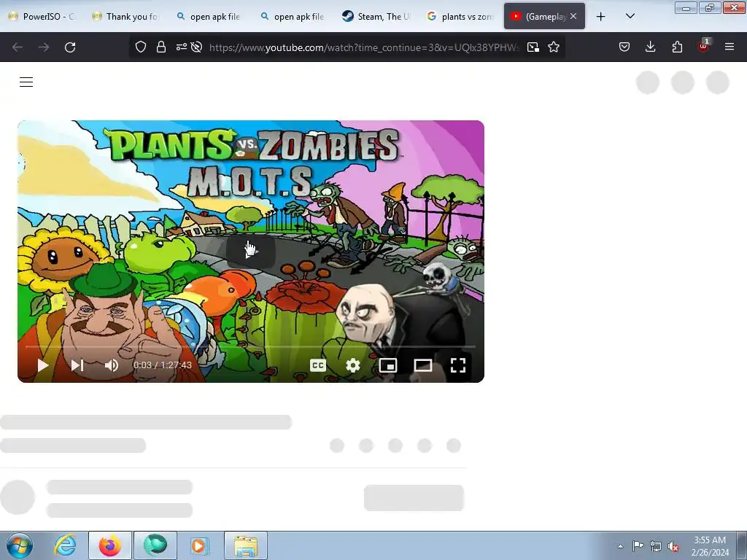Screen dimensions: 747x560
Task: Mute the video volume
Action: click(x=112, y=365)
